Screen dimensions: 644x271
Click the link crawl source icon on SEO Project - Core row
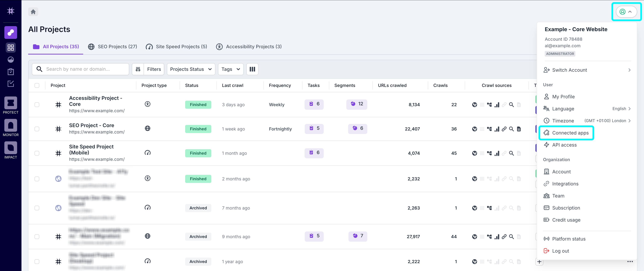pos(504,129)
